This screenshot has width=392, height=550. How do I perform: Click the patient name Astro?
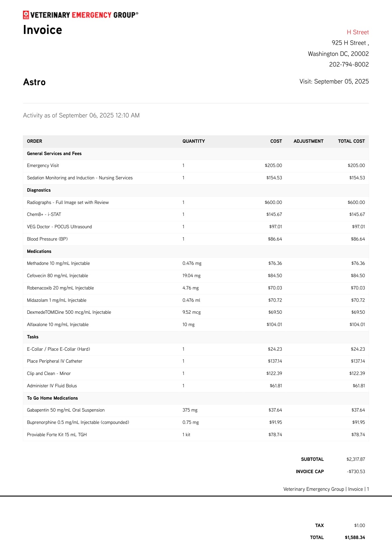(34, 82)
